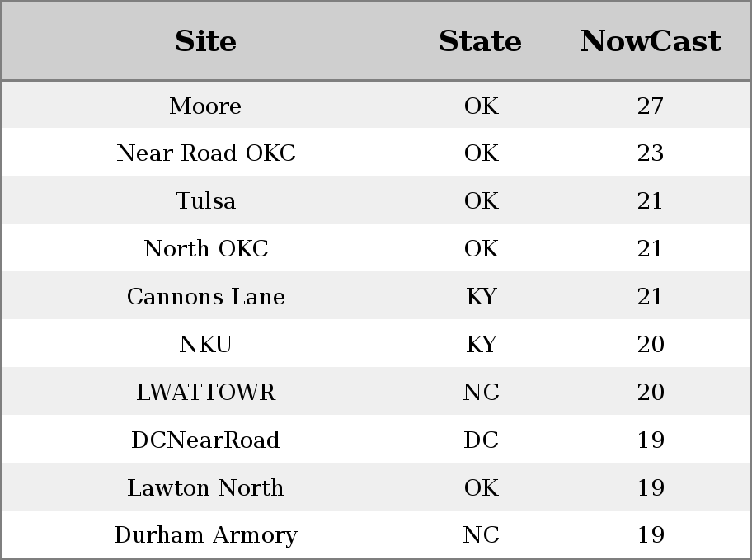Select the Moore site cell

205,106
